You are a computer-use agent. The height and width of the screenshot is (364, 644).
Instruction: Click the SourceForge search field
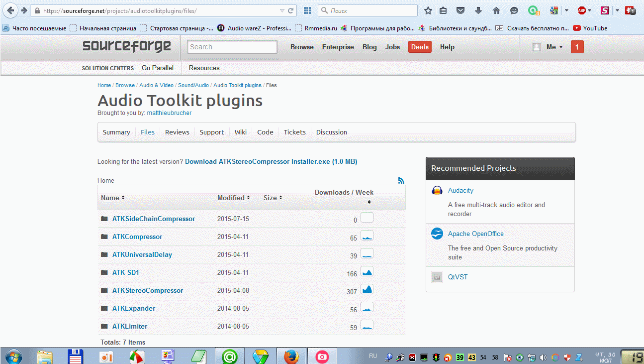(232, 47)
